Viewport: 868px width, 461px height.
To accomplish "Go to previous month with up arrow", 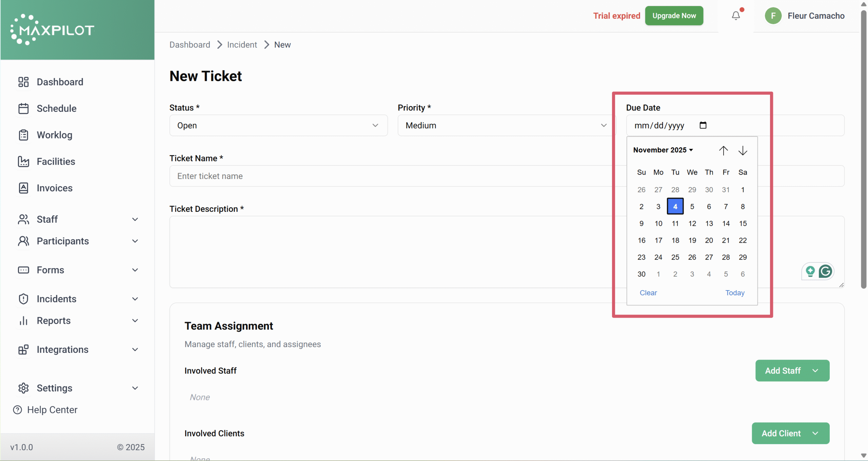I will (723, 151).
